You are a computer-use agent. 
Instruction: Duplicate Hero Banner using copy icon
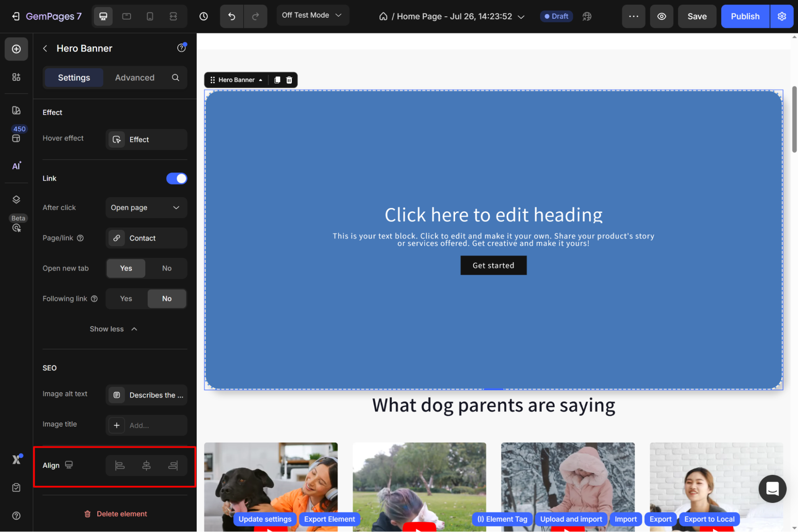(277, 80)
